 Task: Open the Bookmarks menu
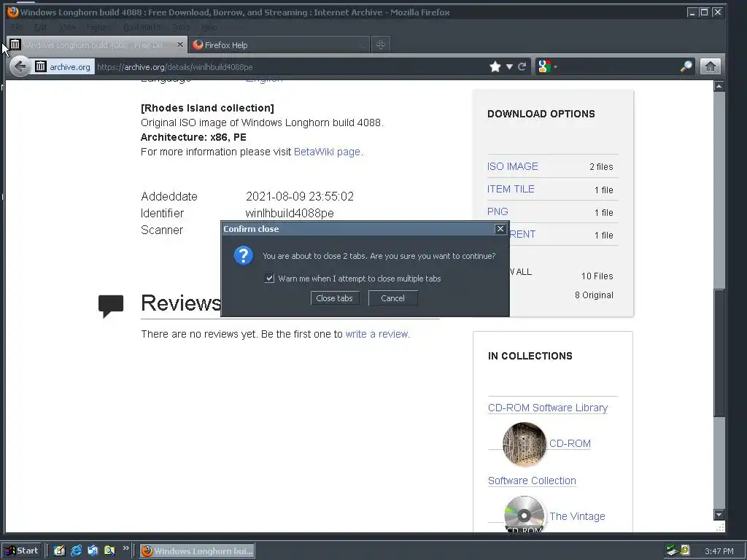(x=142, y=27)
